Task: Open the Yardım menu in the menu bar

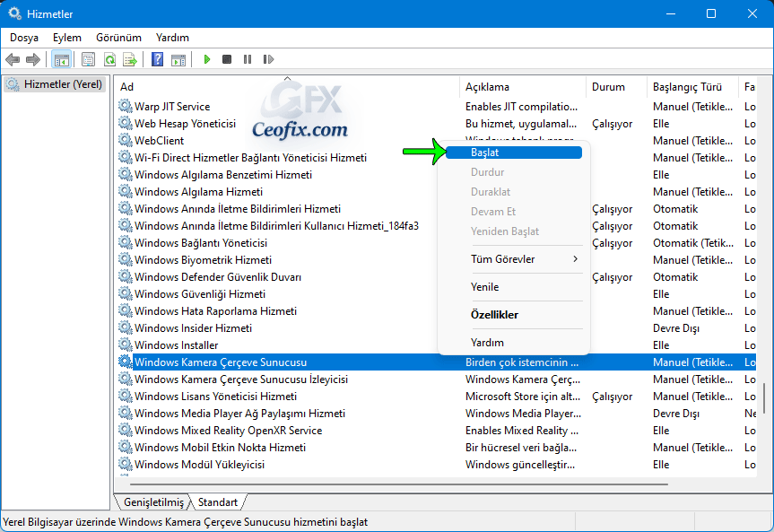Action: click(172, 38)
